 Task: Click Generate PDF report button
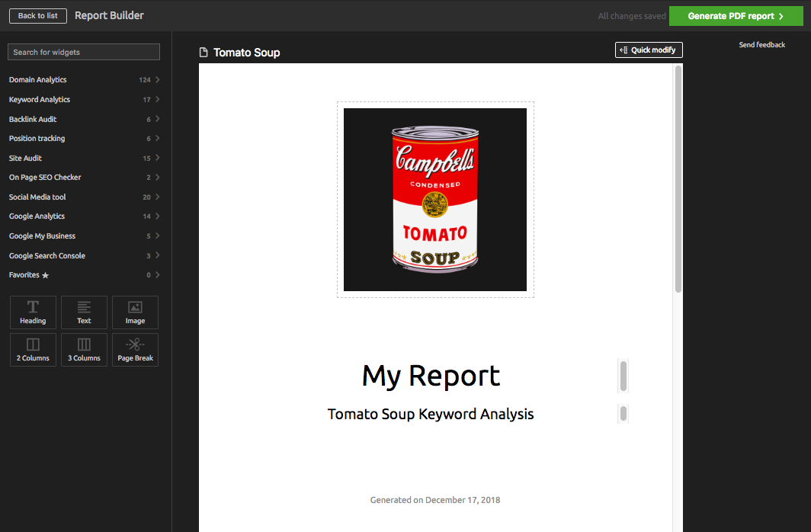736,16
